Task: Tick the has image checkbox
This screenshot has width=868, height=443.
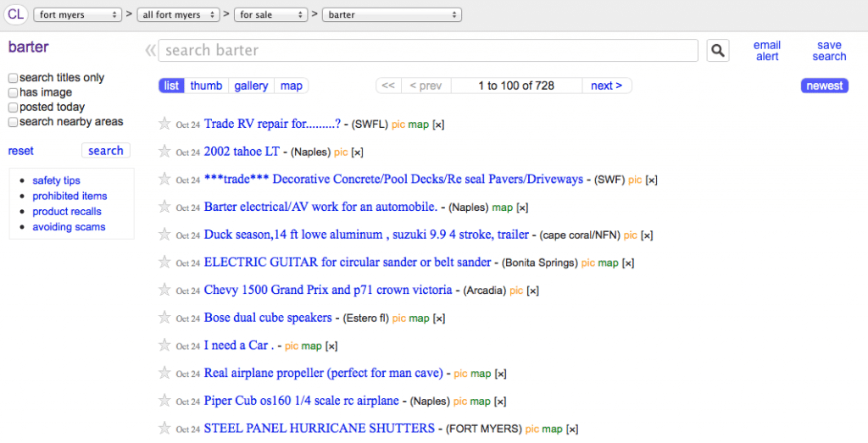Action: (13, 93)
